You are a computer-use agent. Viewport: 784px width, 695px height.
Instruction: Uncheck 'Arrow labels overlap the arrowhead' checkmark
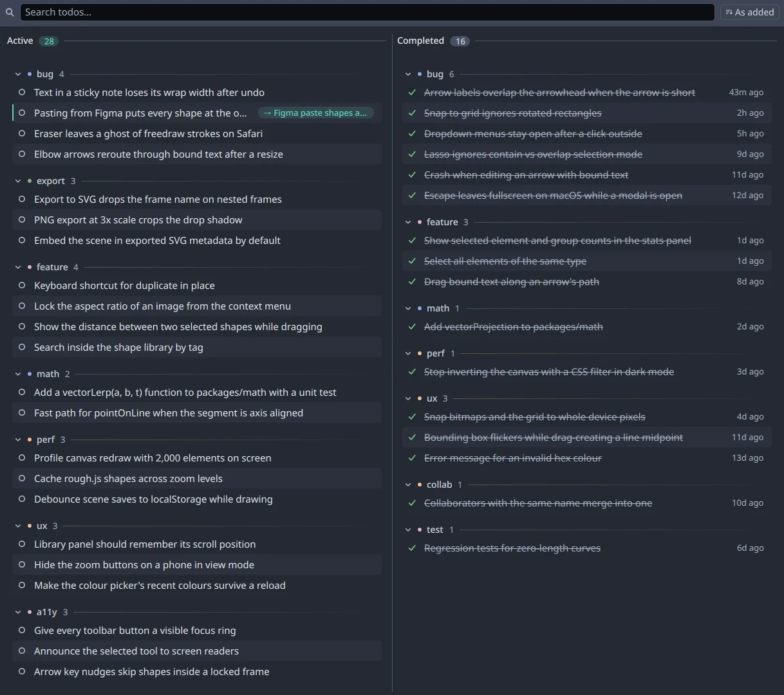[412, 92]
